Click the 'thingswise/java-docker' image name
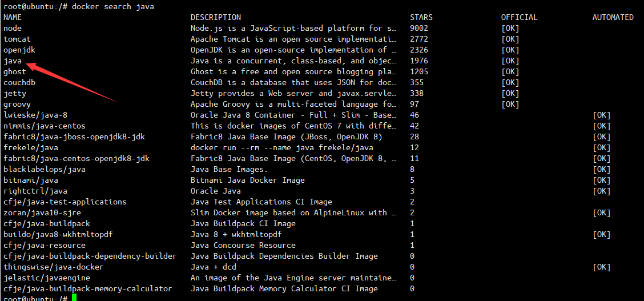This screenshot has width=644, height=301. (54, 267)
